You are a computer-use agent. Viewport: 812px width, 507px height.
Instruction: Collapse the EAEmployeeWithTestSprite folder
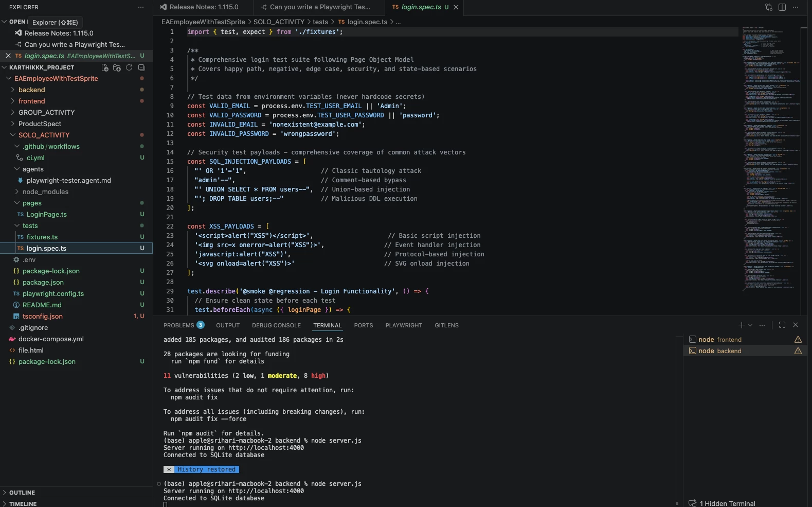[56, 79]
